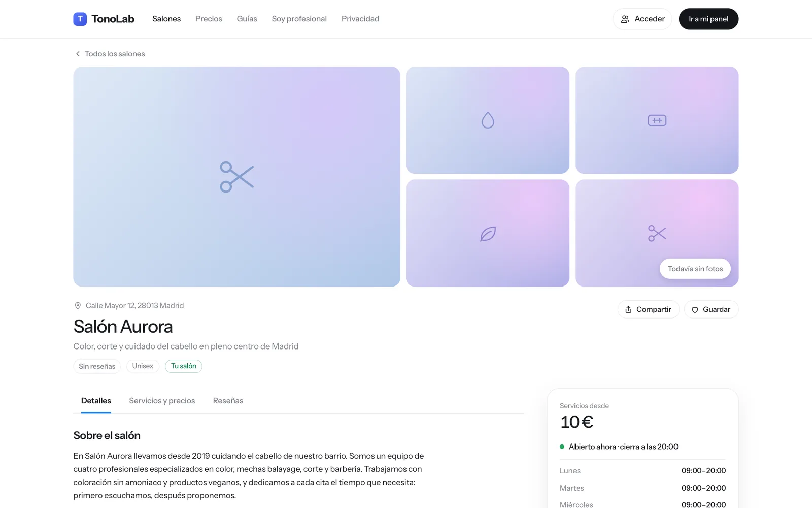Click the back chevron before Todos los salones

[x=78, y=54]
